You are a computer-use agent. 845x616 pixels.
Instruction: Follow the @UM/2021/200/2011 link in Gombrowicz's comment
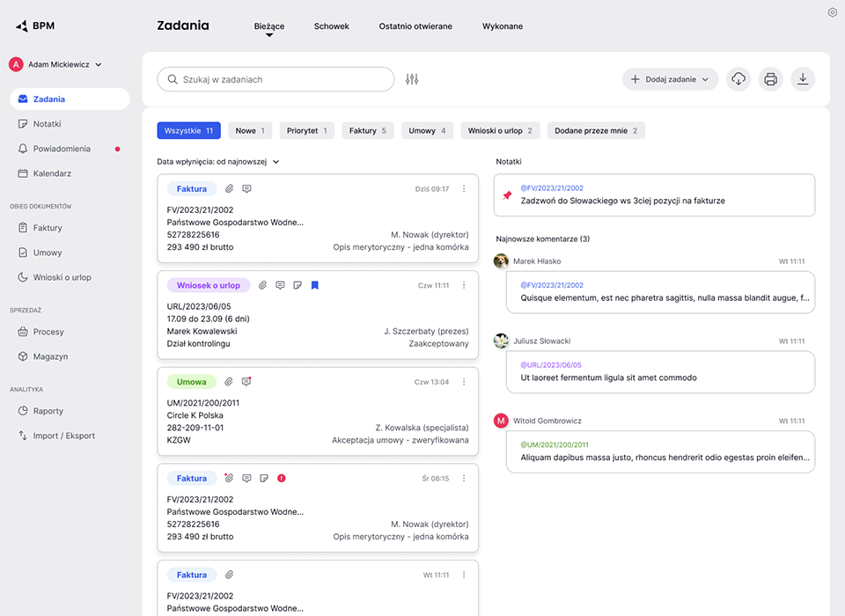pos(555,444)
